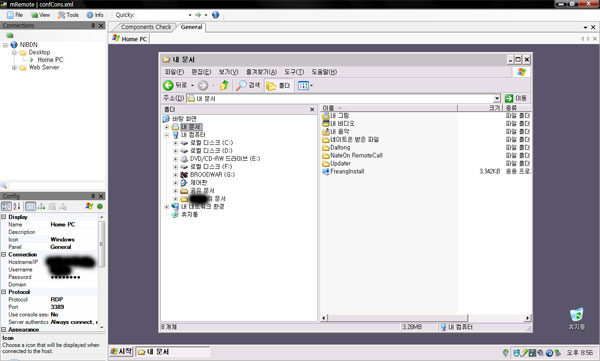This screenshot has width=600, height=361.
Task: Switch to the Components Check tab
Action: coord(145,27)
